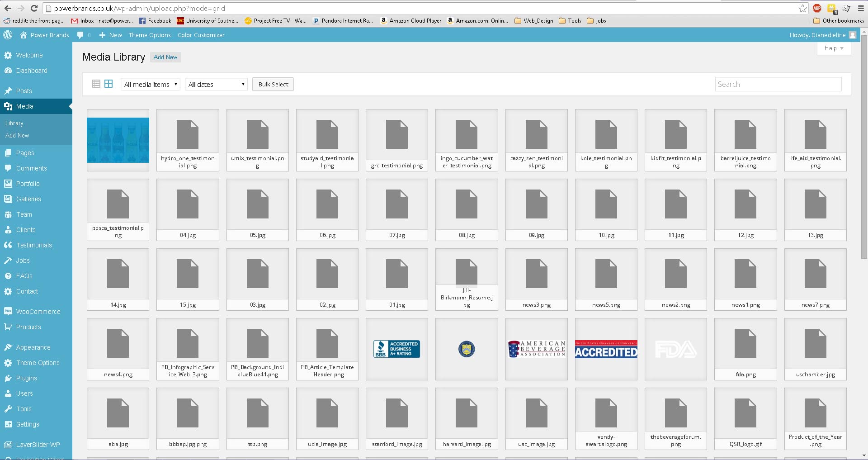The image size is (868, 460).
Task: Select the FDA logo thumbnail
Action: [676, 349]
